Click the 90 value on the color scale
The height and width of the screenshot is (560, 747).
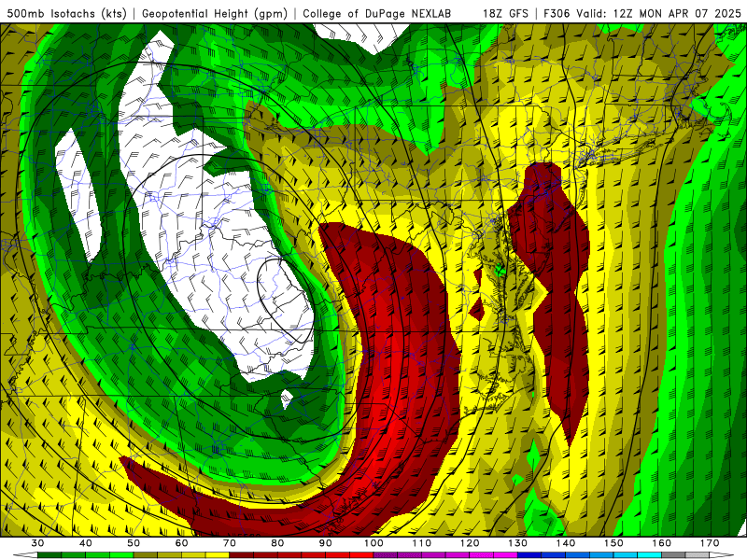pyautogui.click(x=326, y=543)
